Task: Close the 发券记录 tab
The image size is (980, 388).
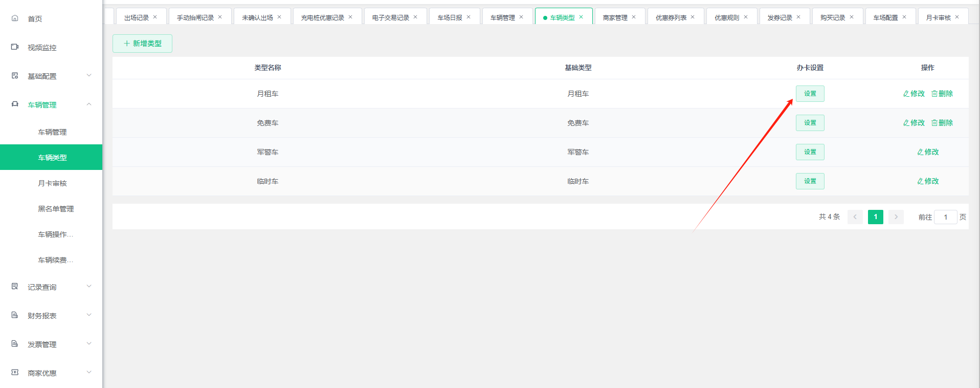Action: click(798, 17)
